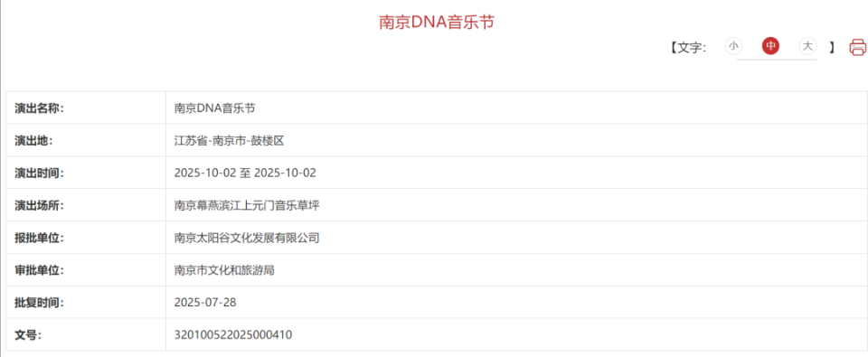Click the approval date 2025-07-28
The width and height of the screenshot is (868, 357).
point(205,303)
